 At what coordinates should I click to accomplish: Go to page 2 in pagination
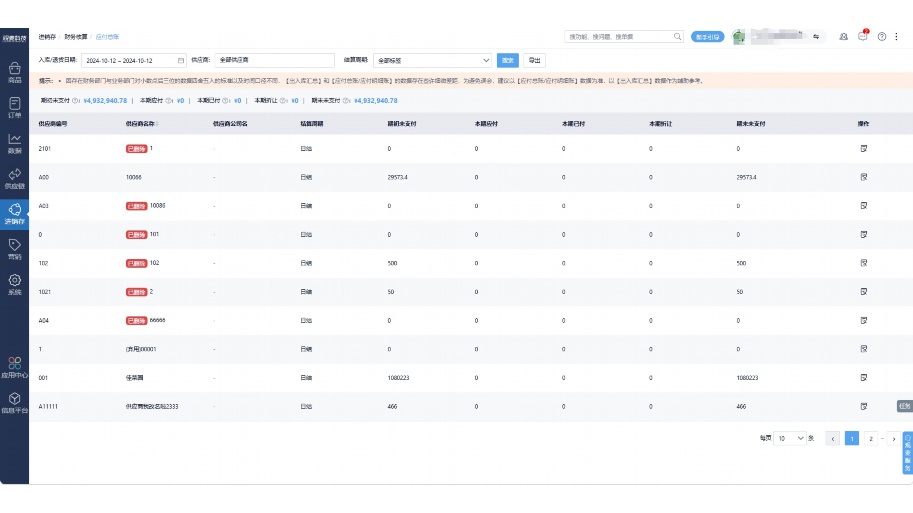872,438
